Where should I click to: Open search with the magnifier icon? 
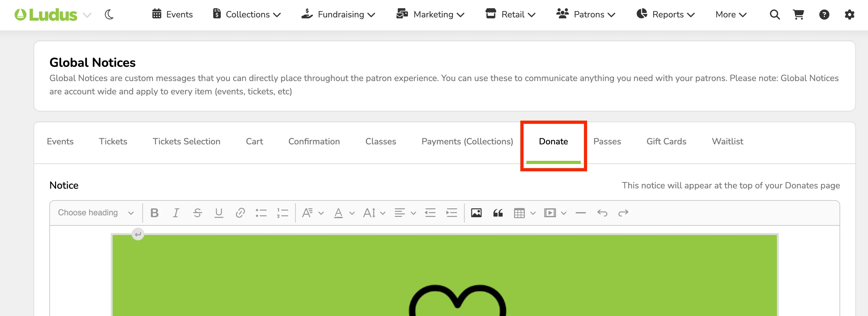pos(775,15)
